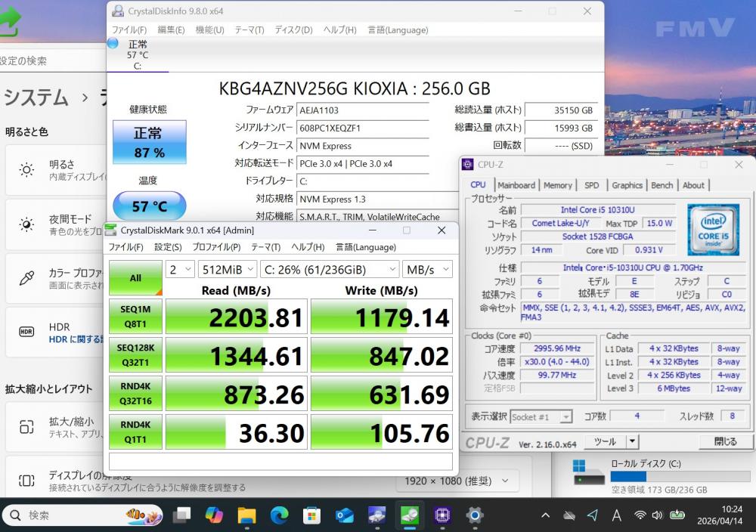Open the ディスク(D) menu in CrystalDiskInfo
Image resolution: width=756 pixels, height=532 pixels.
coord(293,30)
